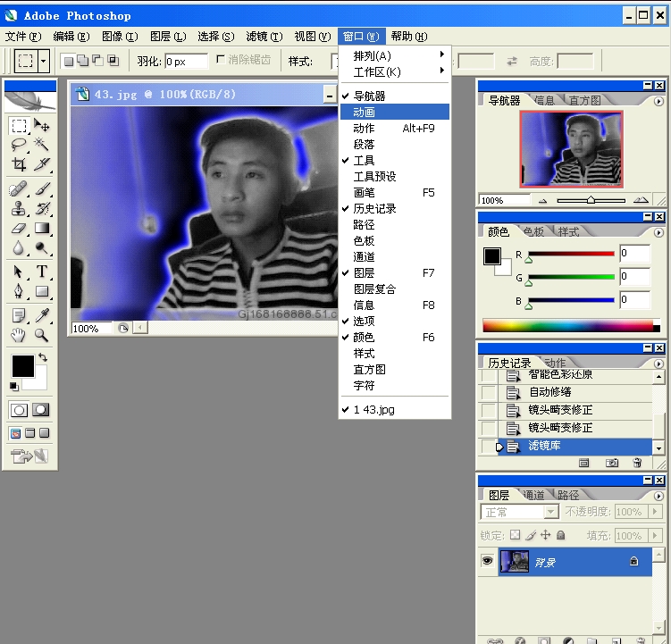Open the layer fill (填充) slider arrow
This screenshot has height=644, width=671.
point(655,535)
